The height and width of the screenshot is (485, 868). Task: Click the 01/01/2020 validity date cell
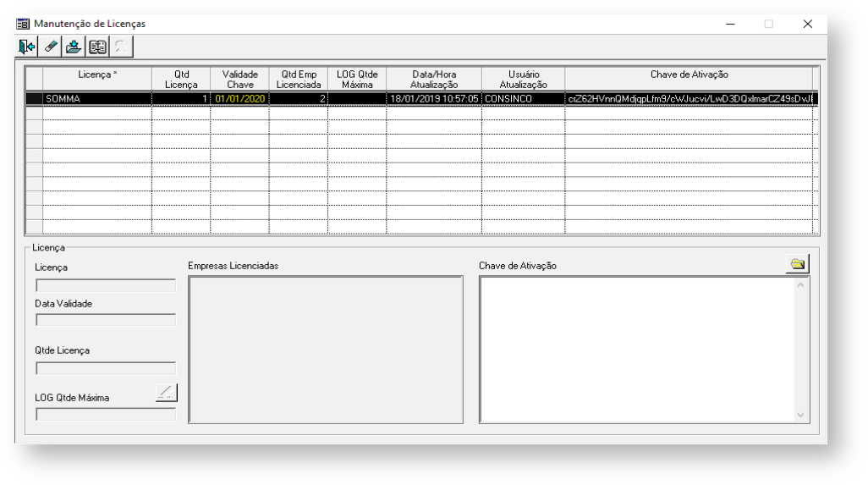(239, 98)
